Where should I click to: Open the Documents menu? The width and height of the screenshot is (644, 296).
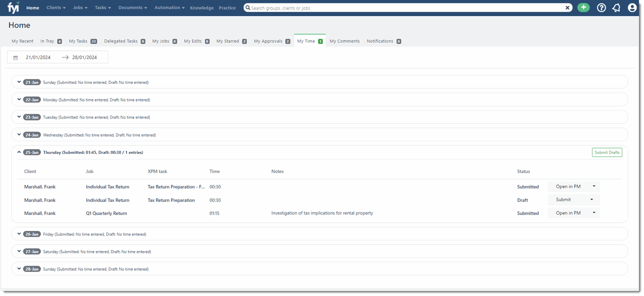click(133, 8)
